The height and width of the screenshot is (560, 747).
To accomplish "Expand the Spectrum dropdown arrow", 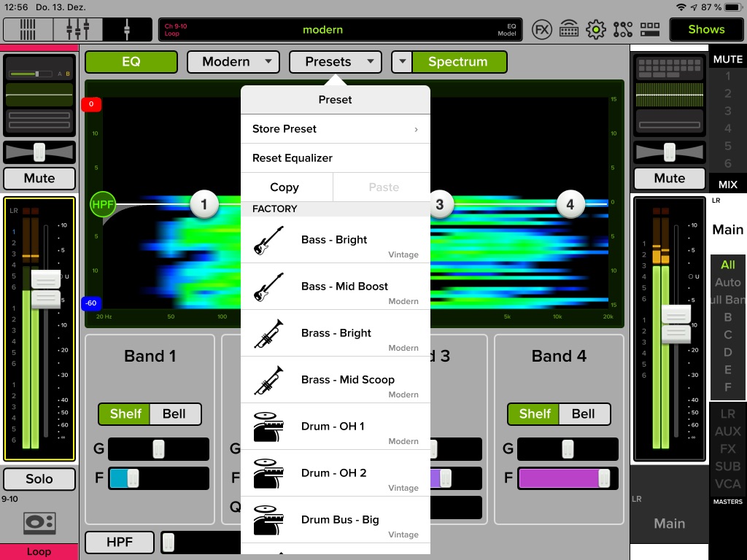I will pyautogui.click(x=402, y=62).
